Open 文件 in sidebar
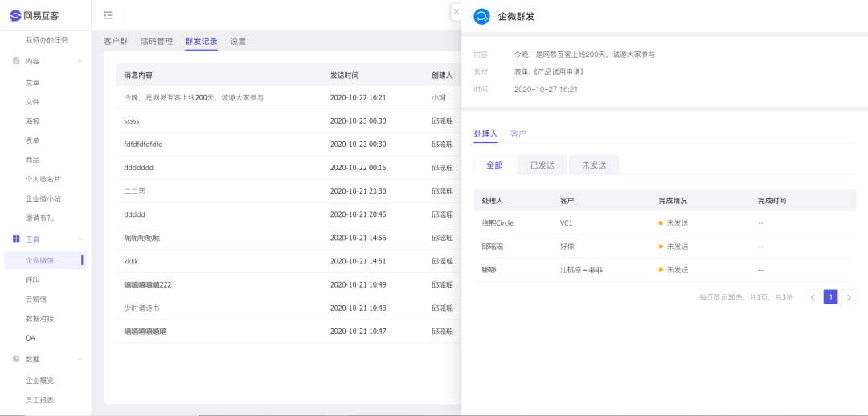The image size is (868, 416). click(x=33, y=102)
